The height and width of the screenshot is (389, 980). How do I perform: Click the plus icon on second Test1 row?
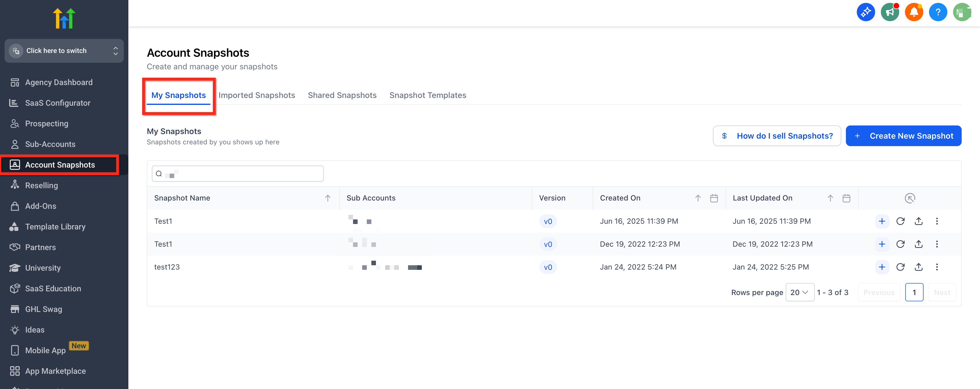[882, 244]
